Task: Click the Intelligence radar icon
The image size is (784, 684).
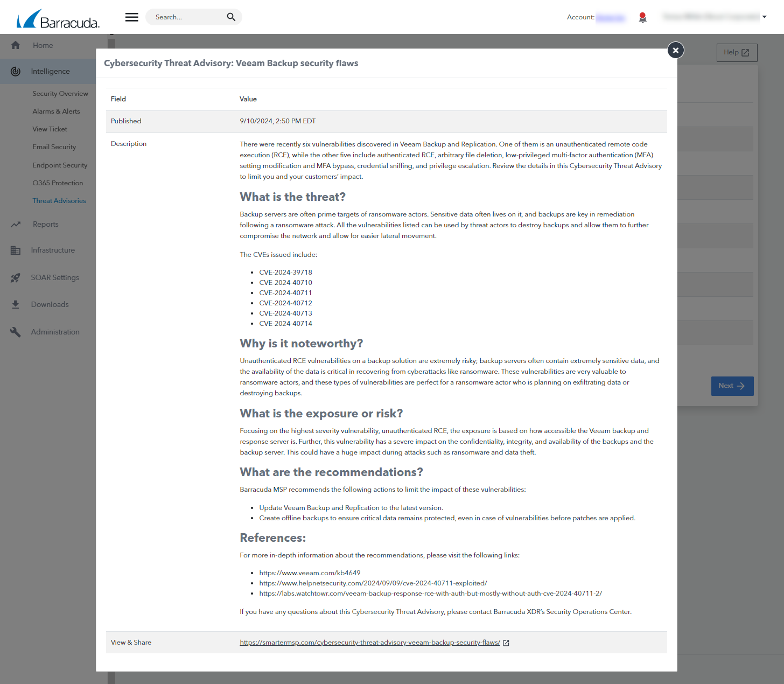Action: coord(16,71)
